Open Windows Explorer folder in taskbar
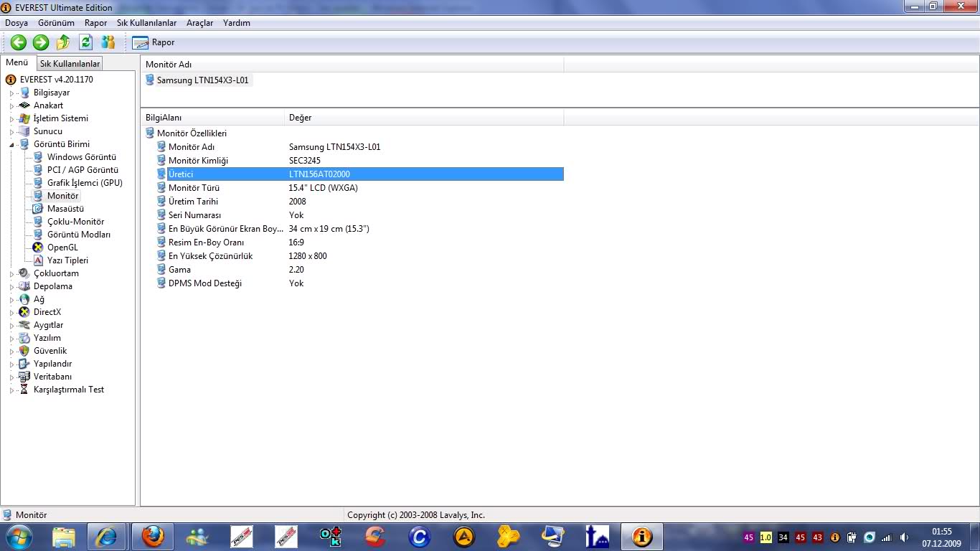The width and height of the screenshot is (980, 551). (64, 537)
